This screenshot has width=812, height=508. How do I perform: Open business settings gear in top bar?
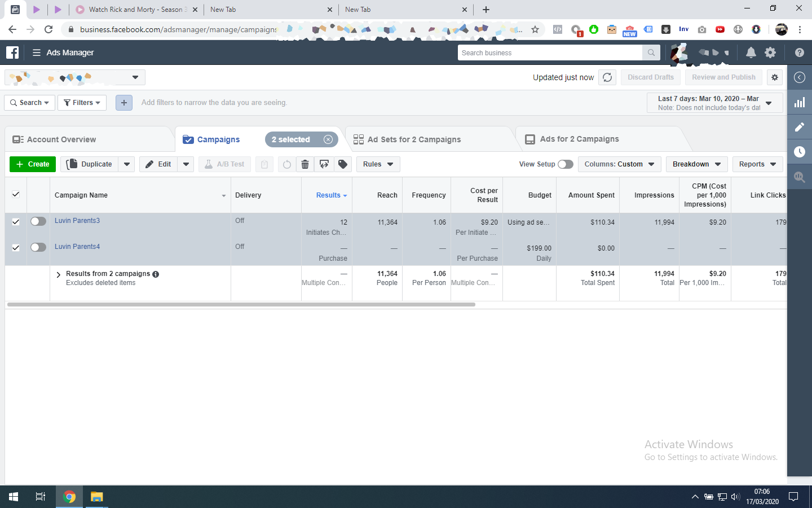tap(770, 52)
